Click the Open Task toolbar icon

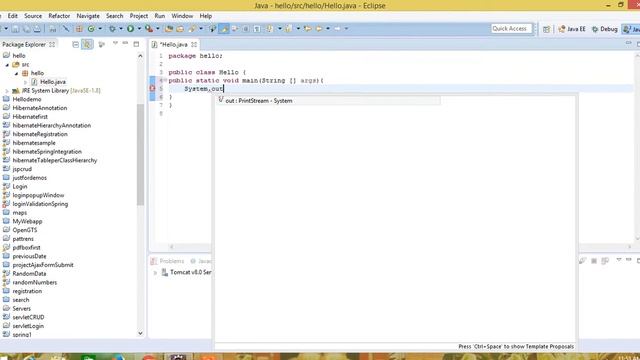180,29
